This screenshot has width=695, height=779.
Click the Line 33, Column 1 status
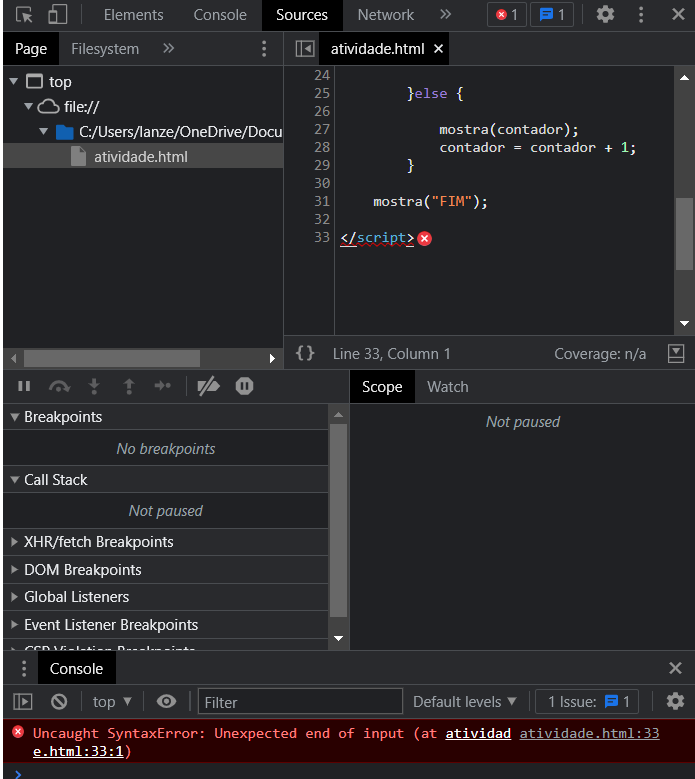(x=391, y=354)
